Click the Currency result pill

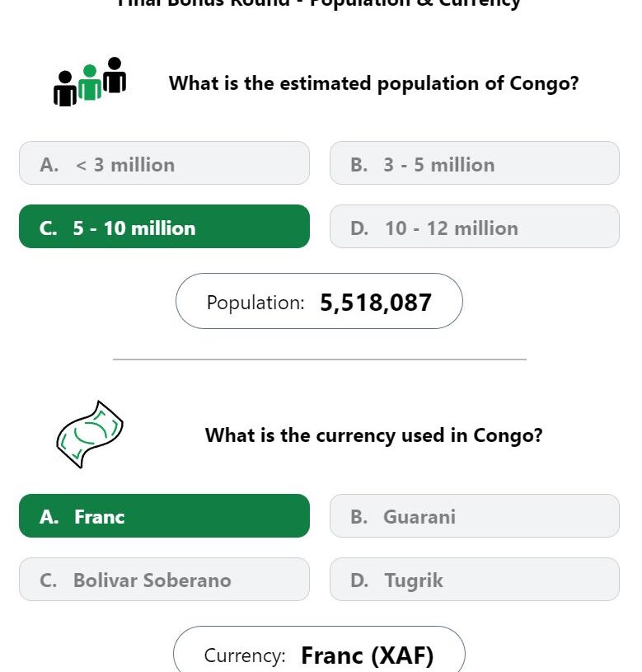(x=319, y=649)
